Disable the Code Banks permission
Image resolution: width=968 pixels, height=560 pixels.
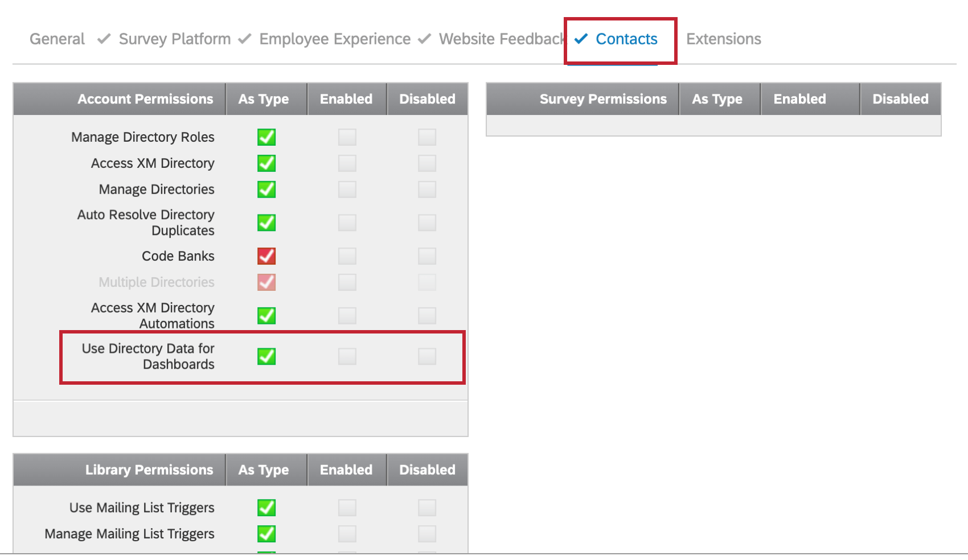(x=427, y=256)
